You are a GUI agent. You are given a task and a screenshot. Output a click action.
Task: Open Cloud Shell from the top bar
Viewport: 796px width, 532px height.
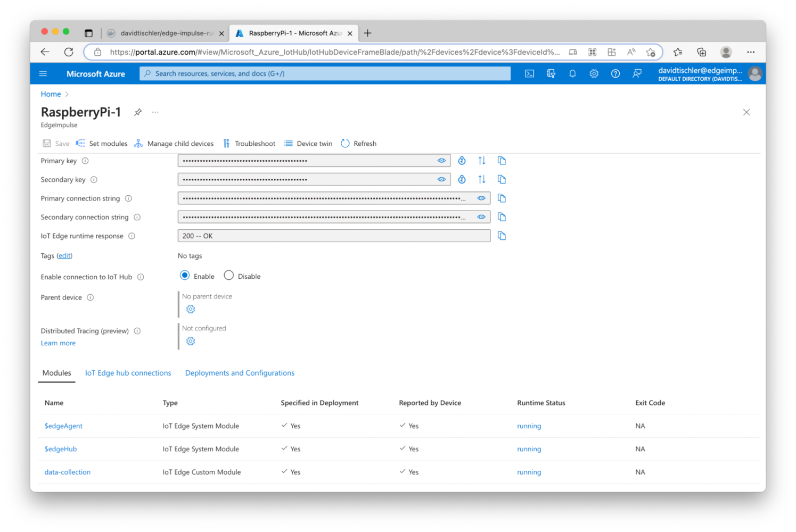529,73
